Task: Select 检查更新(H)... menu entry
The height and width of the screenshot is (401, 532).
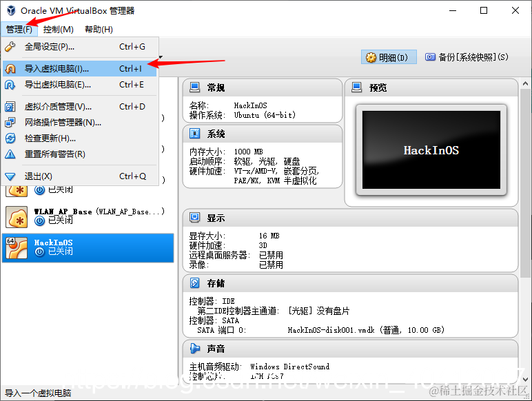Action: click(80, 138)
